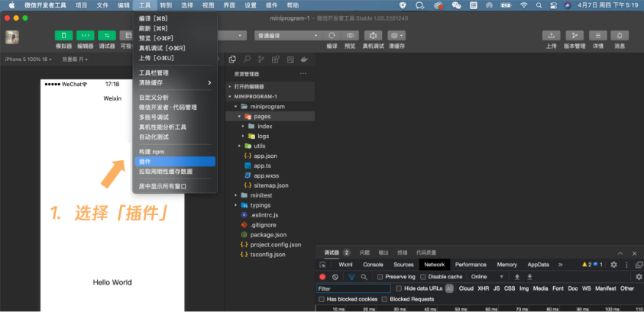Click the 真机调试 bug icon
Screen dimensions: 644x312
(x=373, y=36)
